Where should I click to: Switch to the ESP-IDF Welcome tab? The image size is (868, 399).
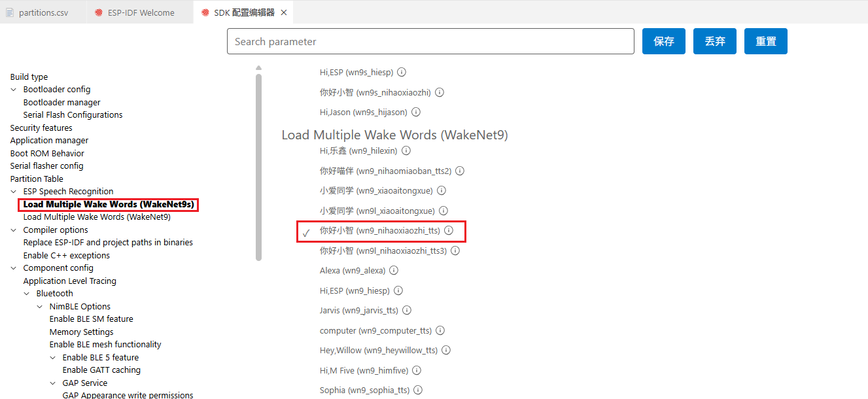141,12
